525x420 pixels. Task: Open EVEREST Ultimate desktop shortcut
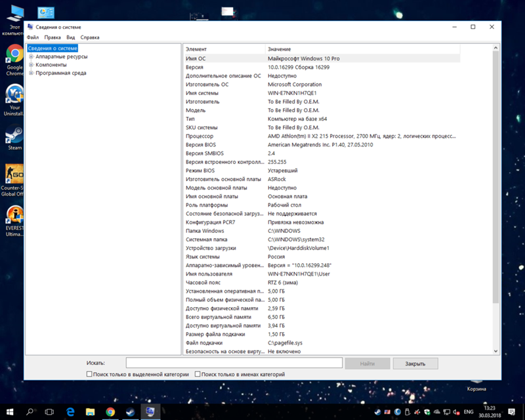14,220
